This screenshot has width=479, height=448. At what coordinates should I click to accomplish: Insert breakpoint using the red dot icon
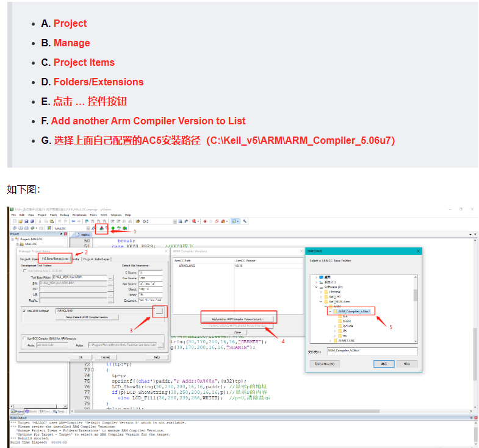205,221
